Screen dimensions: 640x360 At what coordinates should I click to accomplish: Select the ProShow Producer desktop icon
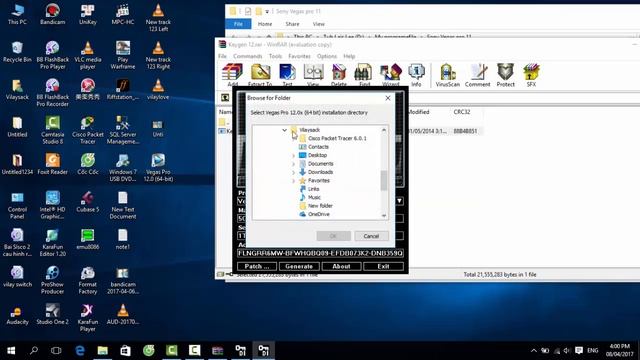coord(53,280)
